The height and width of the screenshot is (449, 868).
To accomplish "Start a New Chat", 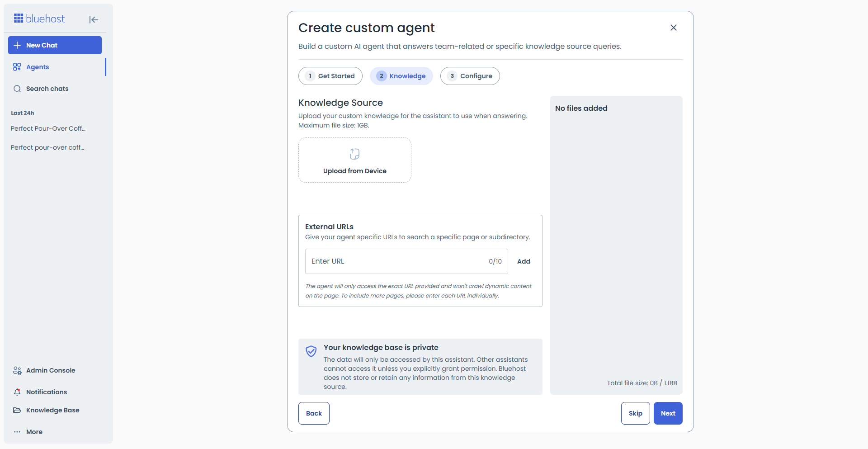I will 55,45.
